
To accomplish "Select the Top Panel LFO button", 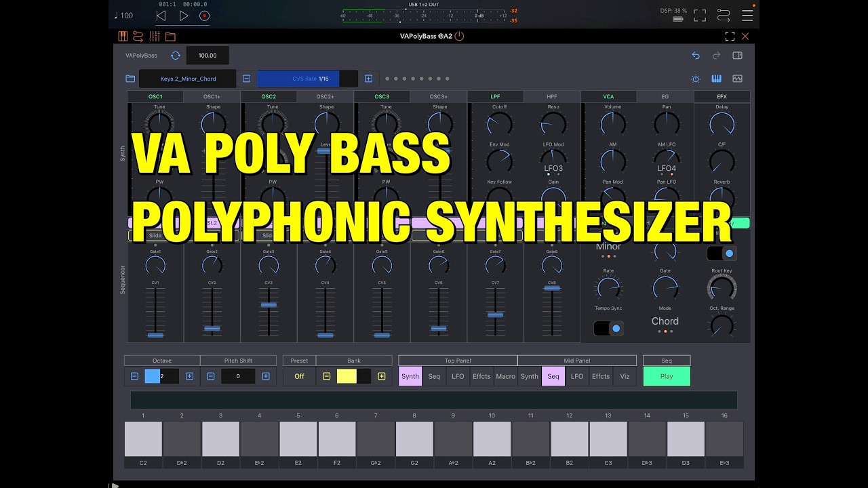I will (458, 376).
